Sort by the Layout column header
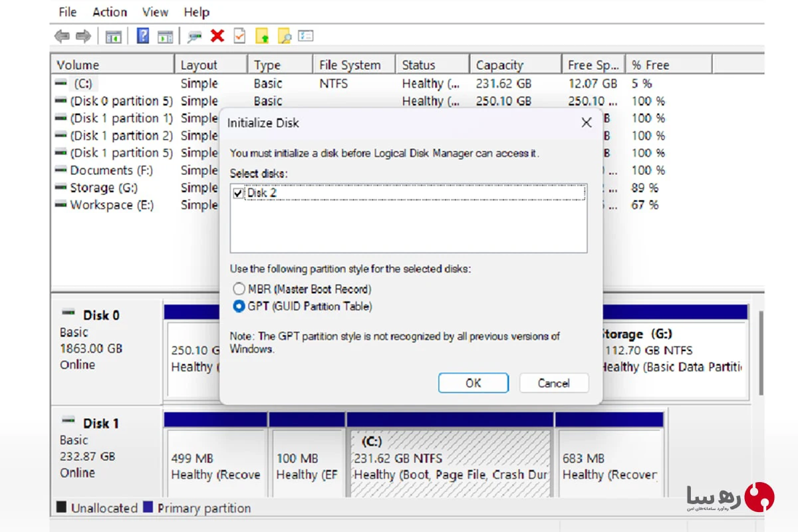Image resolution: width=798 pixels, height=532 pixels. pos(211,65)
